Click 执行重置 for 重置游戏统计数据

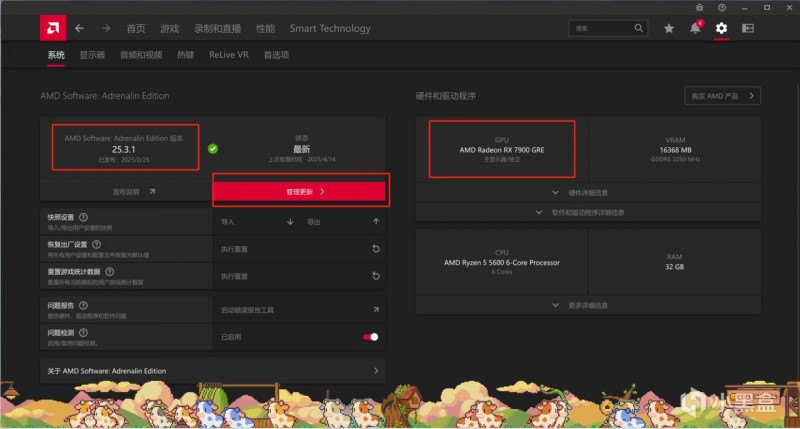299,276
